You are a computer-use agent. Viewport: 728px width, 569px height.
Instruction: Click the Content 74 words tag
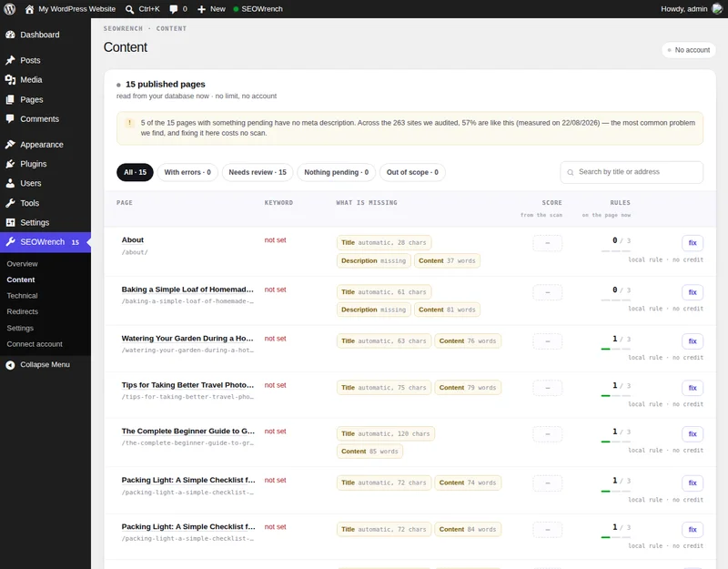[x=468, y=483]
